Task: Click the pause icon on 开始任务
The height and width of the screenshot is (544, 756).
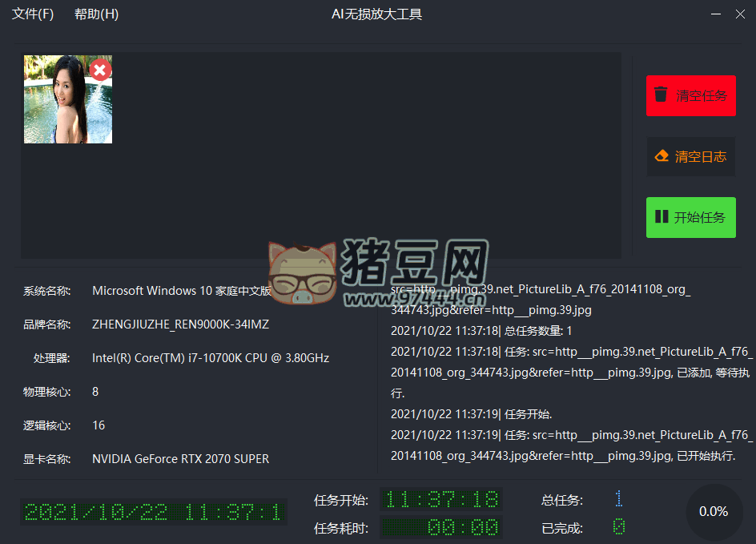Action: [x=661, y=216]
